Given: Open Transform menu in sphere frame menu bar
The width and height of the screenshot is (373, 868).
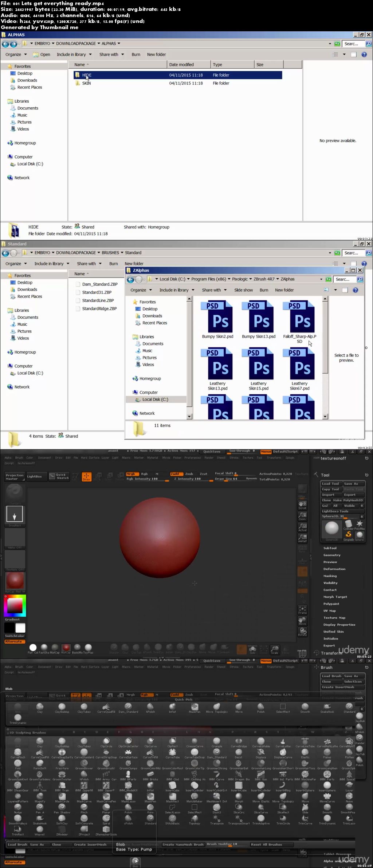Looking at the screenshot, I should (274, 458).
